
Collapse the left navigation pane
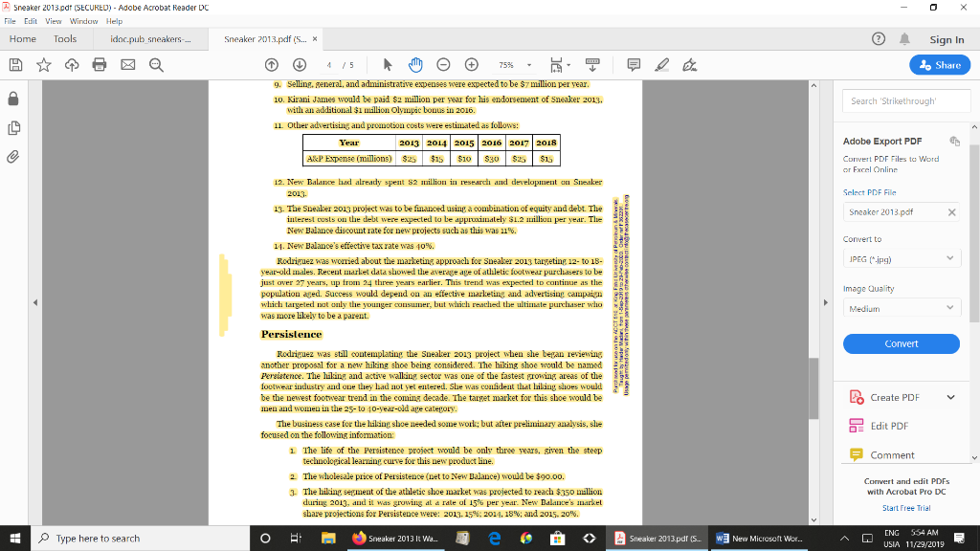(x=35, y=302)
